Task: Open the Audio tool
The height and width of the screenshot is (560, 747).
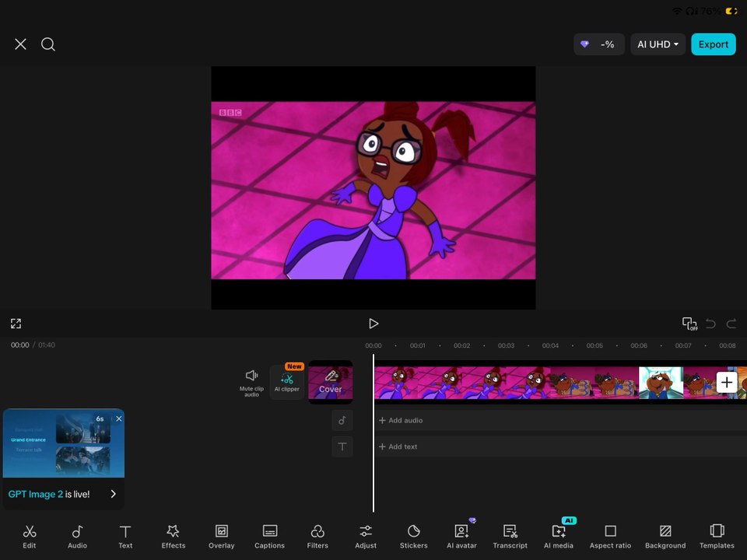Action: [x=77, y=536]
